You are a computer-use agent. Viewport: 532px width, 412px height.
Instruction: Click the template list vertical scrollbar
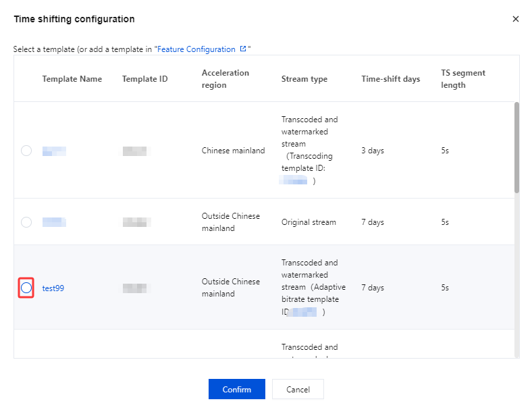pos(517,148)
